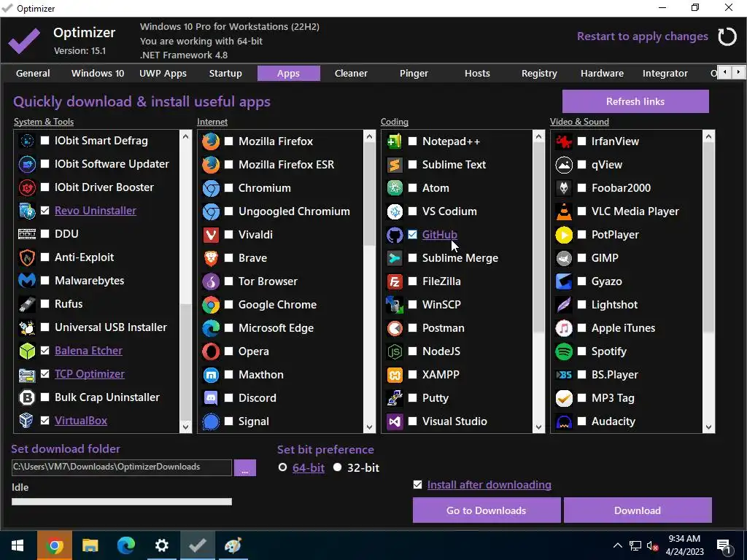Open File Explorer from the taskbar
The width and height of the screenshot is (747, 560).
90,545
